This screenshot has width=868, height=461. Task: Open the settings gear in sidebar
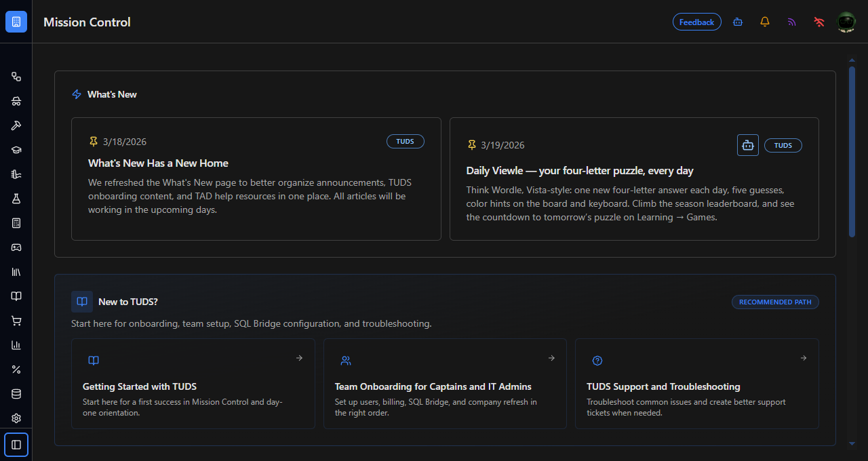[16, 418]
